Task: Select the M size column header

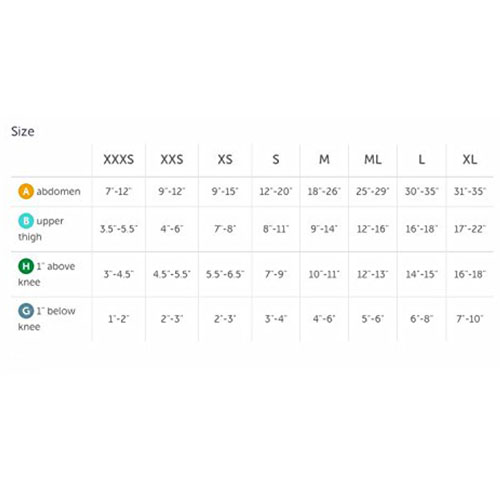Action: (324, 159)
